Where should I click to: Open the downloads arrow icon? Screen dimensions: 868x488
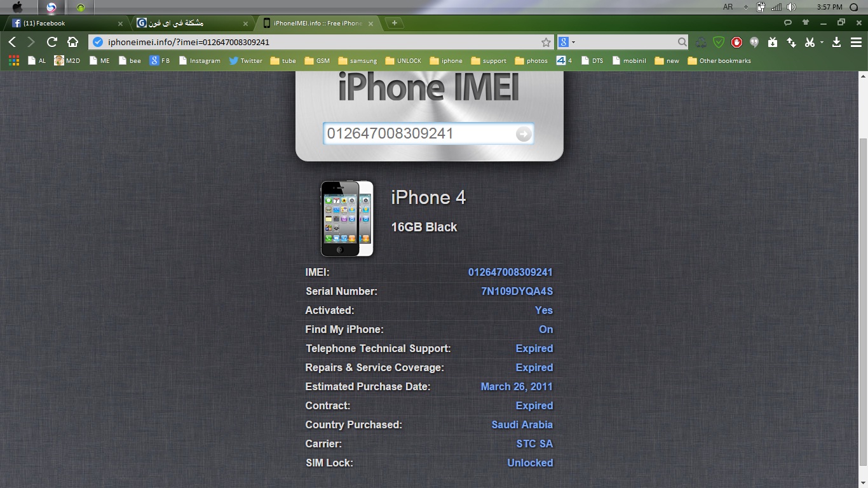click(836, 42)
